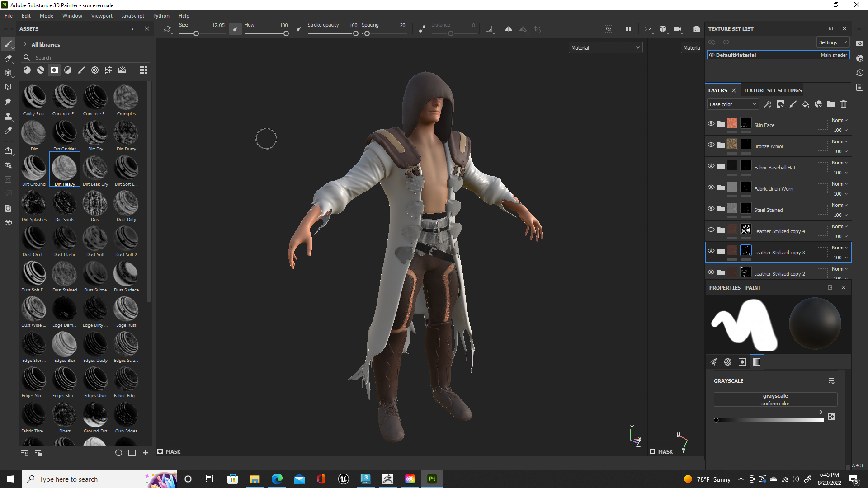Hide the Steel Stained layer

click(711, 208)
